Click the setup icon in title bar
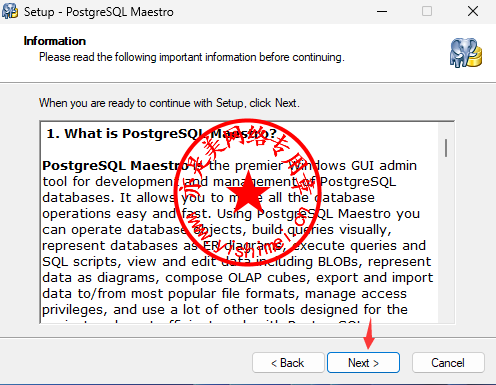This screenshot has width=496, height=385. click(10, 11)
